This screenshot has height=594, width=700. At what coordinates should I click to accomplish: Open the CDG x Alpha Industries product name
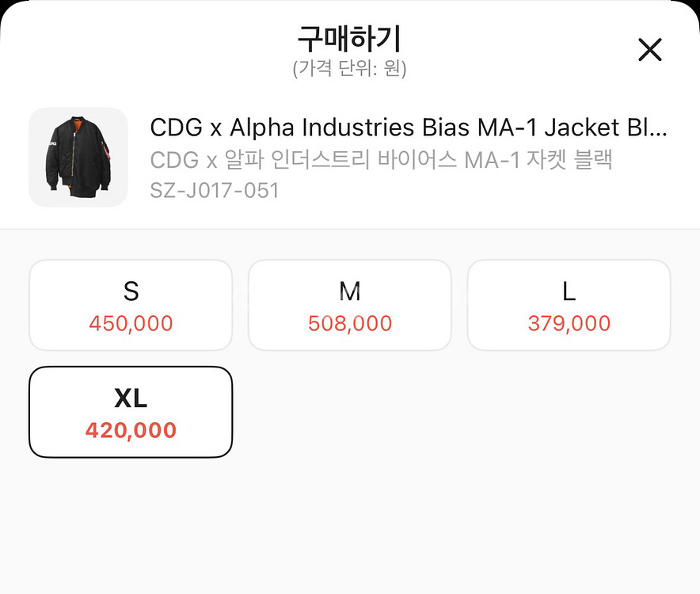tap(409, 127)
